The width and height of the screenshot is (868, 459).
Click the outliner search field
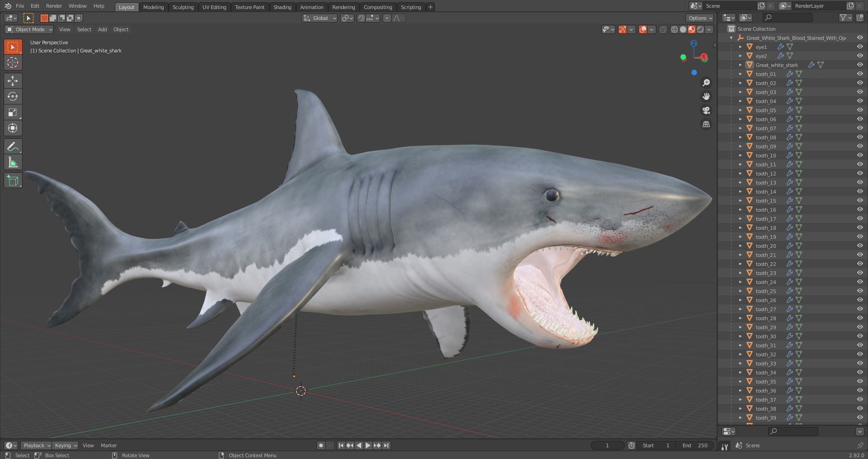pos(788,18)
